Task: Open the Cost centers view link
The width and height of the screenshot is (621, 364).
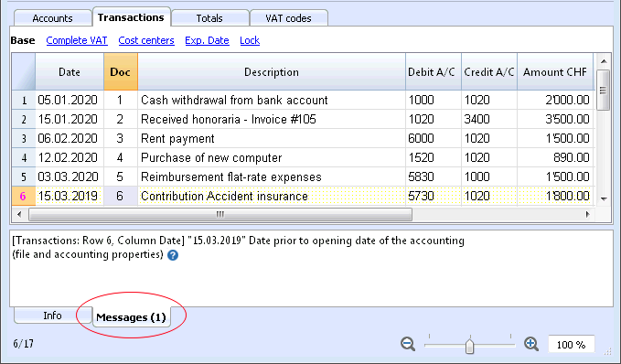Action: click(146, 40)
